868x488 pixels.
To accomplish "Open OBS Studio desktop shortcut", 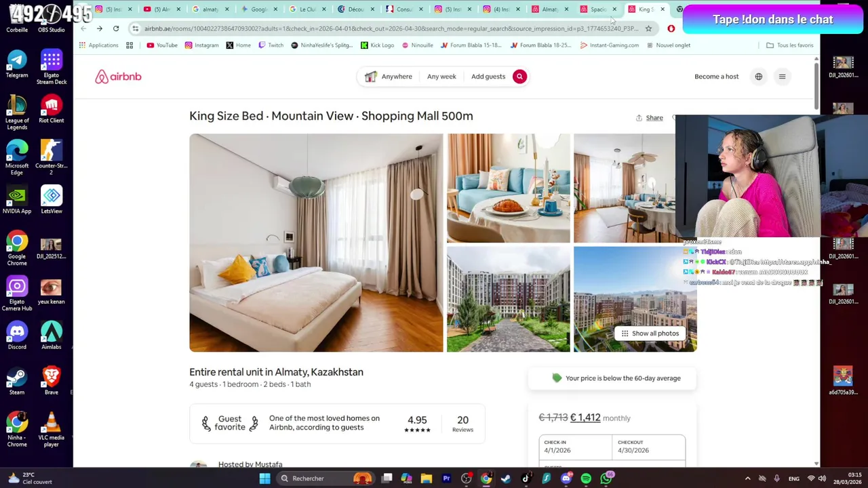I will (52, 20).
